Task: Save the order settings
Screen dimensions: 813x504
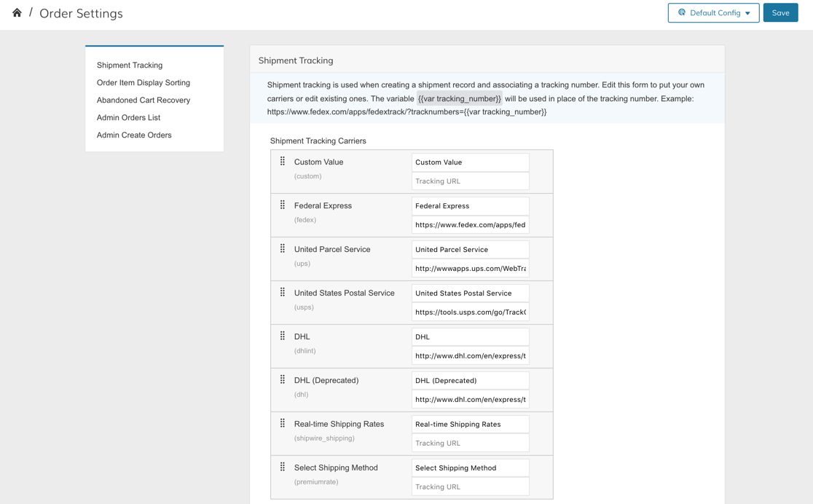Action: [780, 13]
